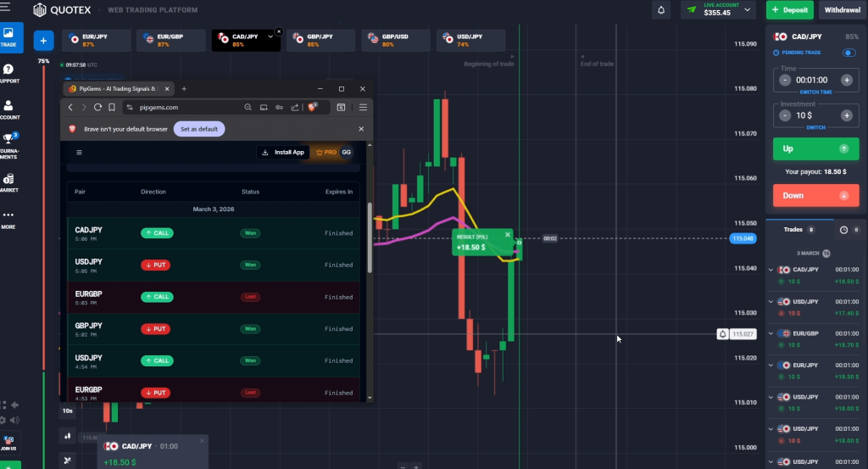The width and height of the screenshot is (868, 469).
Task: Open the notifications bell icon
Action: 661,10
